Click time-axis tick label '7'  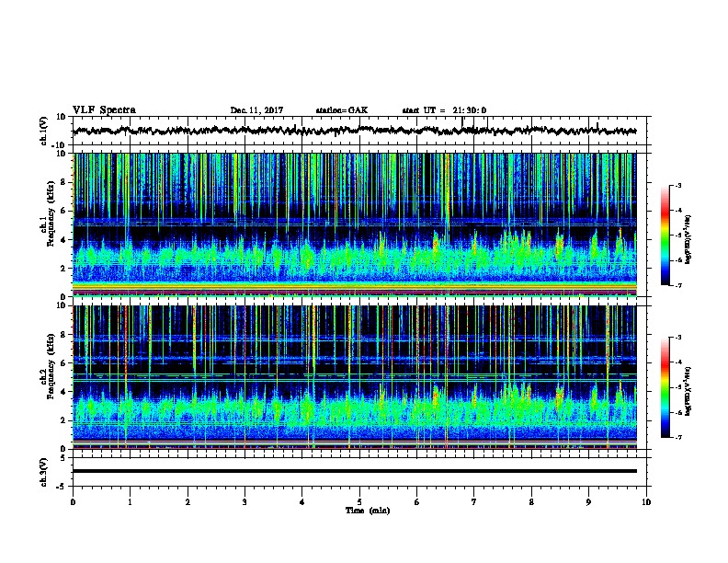(474, 502)
